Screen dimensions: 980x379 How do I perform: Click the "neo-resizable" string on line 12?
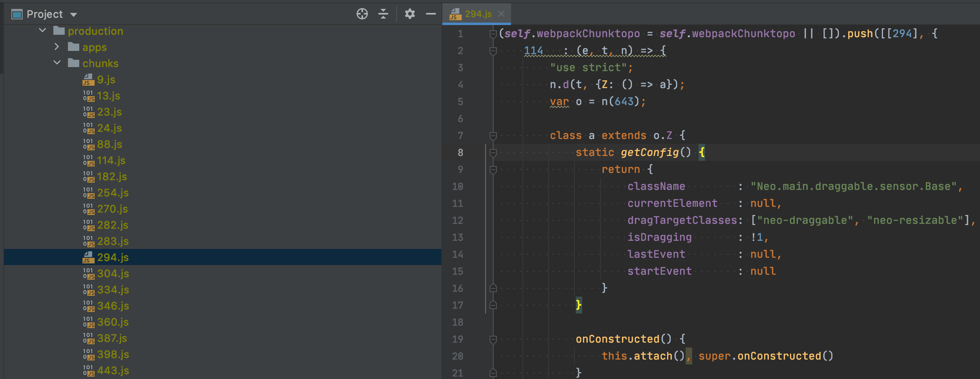[x=915, y=220]
